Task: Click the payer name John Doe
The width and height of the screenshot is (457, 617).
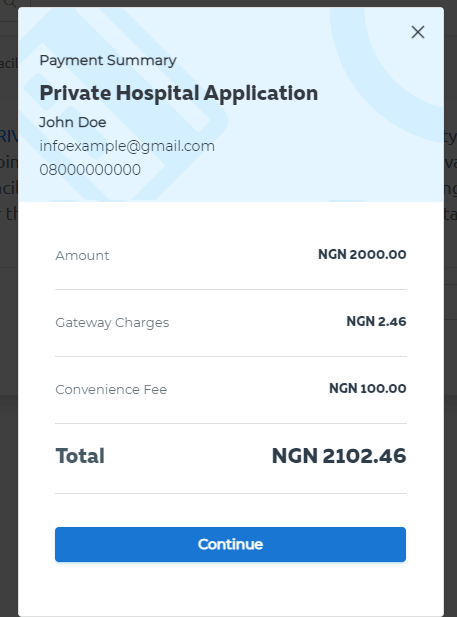Action: click(x=73, y=122)
